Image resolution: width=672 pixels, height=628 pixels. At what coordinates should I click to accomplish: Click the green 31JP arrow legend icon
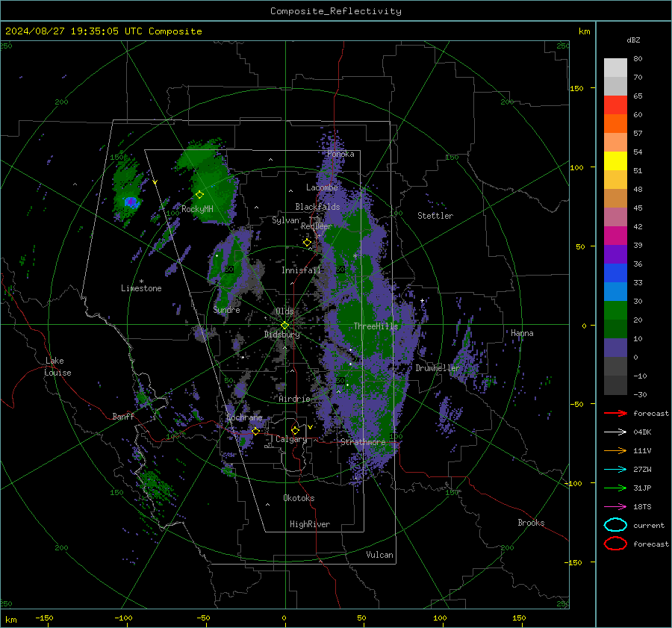point(615,488)
